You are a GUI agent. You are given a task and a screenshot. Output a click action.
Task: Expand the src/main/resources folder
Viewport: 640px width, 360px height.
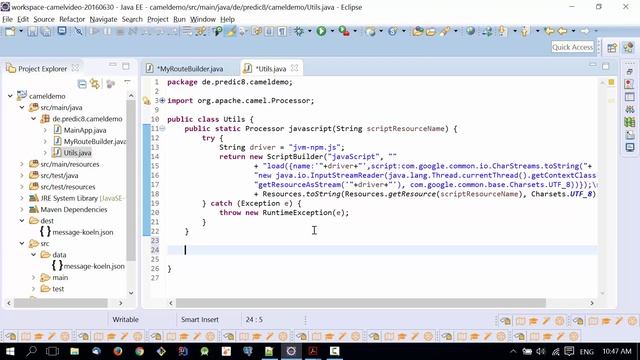coord(22,164)
